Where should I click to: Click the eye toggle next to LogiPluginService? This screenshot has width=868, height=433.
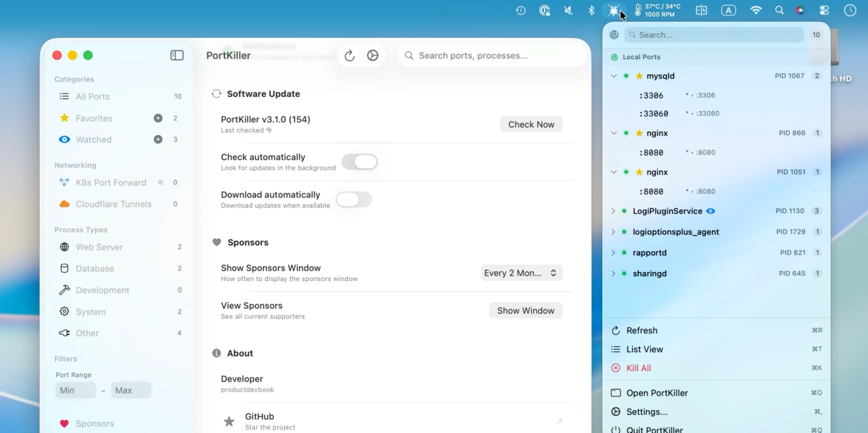(711, 211)
